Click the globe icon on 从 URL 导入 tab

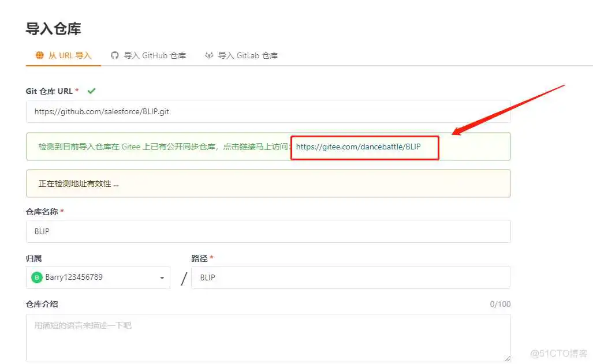point(39,55)
